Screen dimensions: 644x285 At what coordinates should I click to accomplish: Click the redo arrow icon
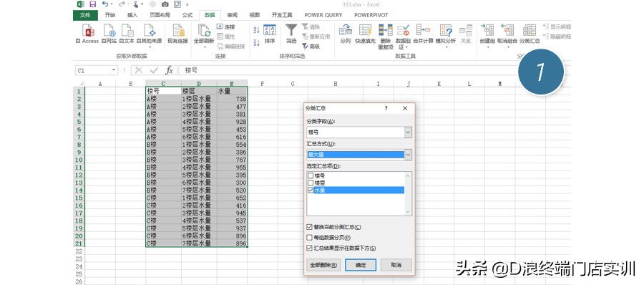pos(122,4)
